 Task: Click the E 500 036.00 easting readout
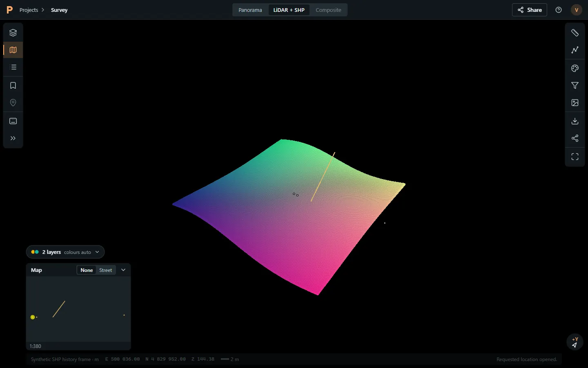pyautogui.click(x=122, y=359)
